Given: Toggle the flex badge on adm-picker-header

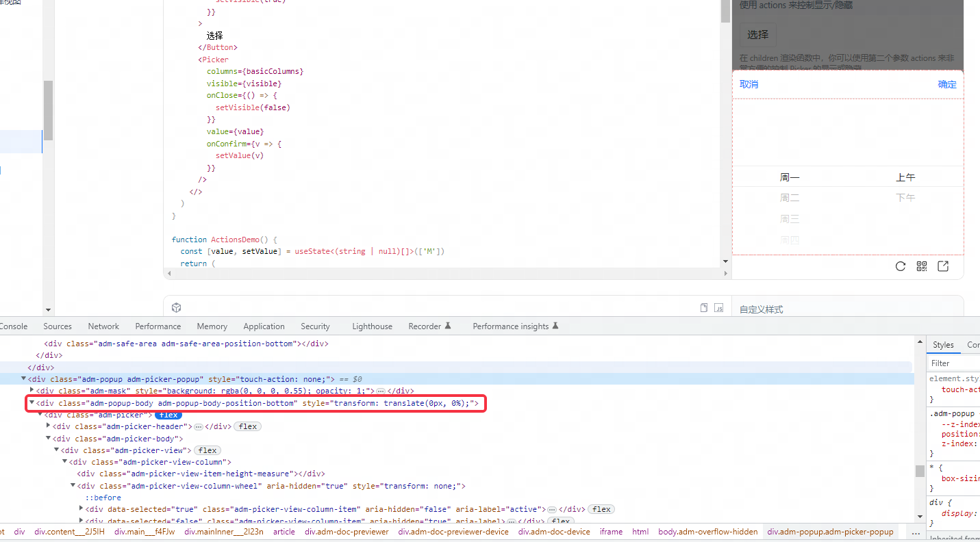Looking at the screenshot, I should point(247,426).
